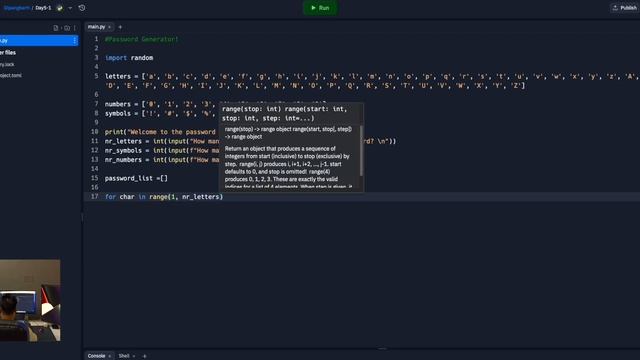Click the Python logo icon beside Day5-1
The width and height of the screenshot is (640, 360).
60,8
